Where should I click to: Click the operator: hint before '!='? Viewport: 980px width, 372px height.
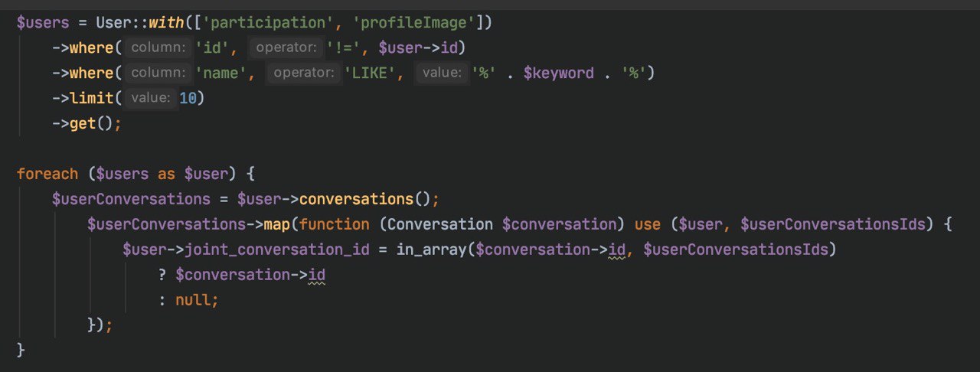click(286, 48)
